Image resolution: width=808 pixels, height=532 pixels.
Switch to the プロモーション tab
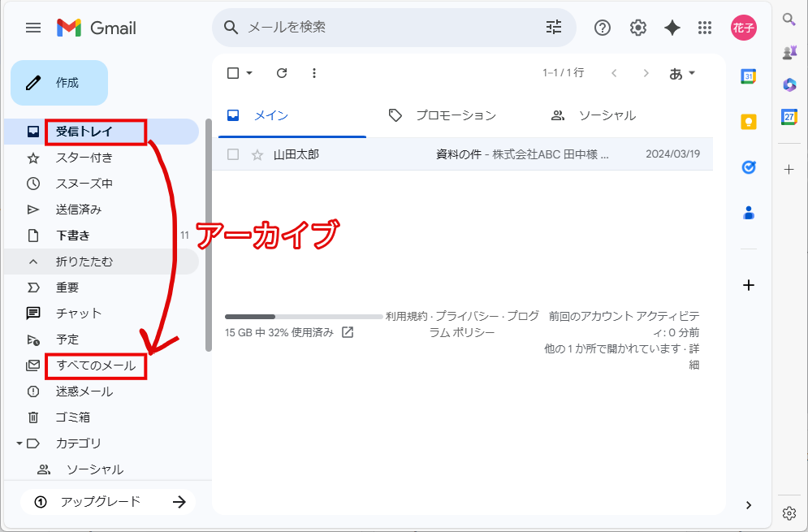click(456, 115)
